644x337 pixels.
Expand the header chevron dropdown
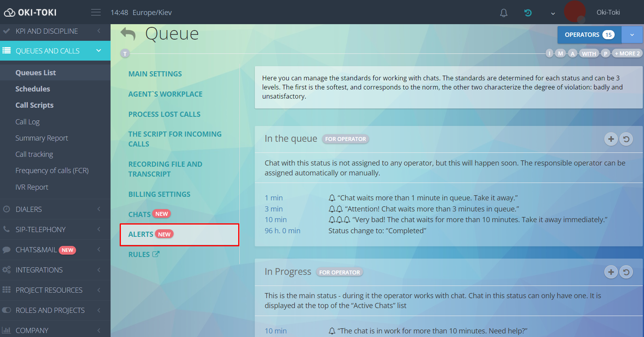pos(553,13)
